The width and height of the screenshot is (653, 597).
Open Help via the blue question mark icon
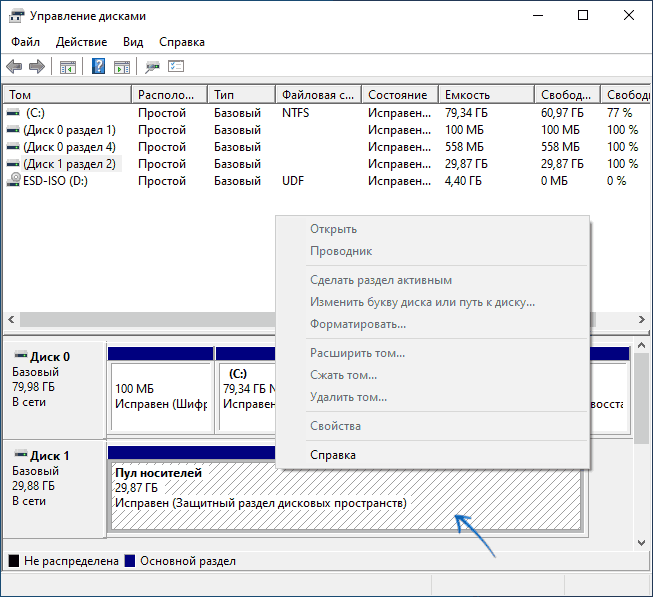pyautogui.click(x=99, y=67)
